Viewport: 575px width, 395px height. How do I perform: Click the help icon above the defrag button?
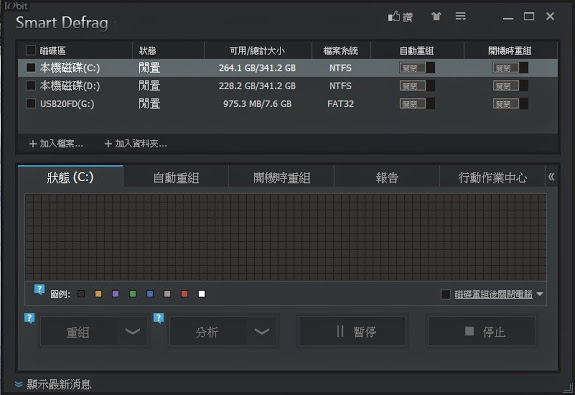[x=29, y=318]
